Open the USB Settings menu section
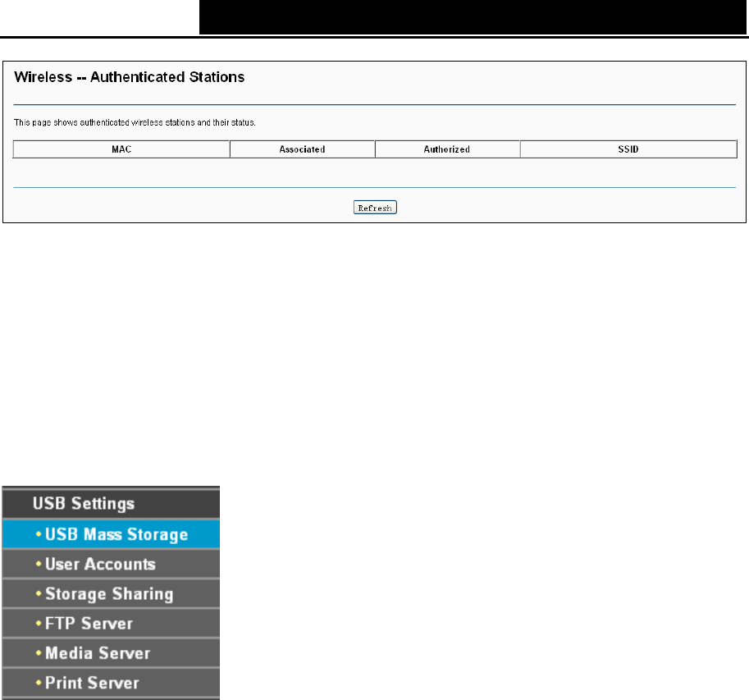Image resolution: width=749 pixels, height=700 pixels. pos(111,503)
